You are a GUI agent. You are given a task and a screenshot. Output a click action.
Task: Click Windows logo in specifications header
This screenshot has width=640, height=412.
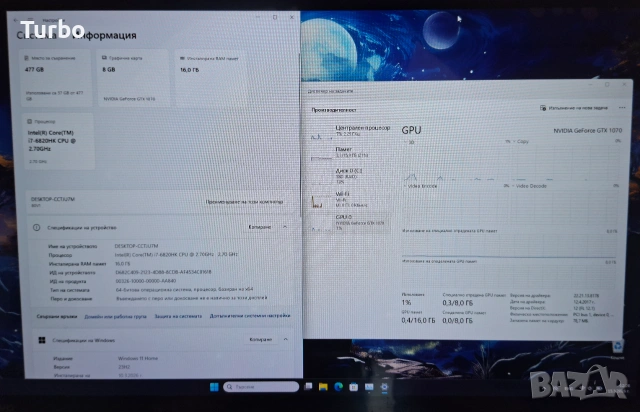pyautogui.click(x=42, y=340)
